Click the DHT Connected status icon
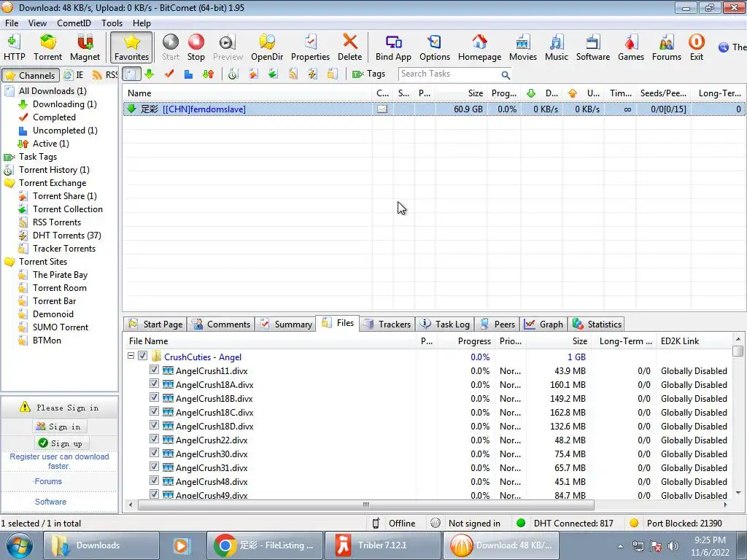Image resolution: width=747 pixels, height=560 pixels. coord(521,523)
